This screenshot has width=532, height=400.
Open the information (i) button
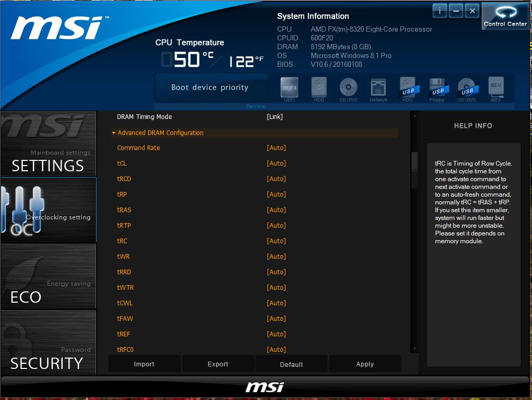(440, 11)
